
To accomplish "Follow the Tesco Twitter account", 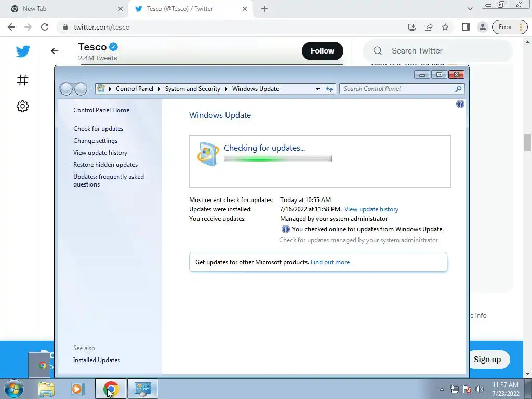I will [x=322, y=51].
